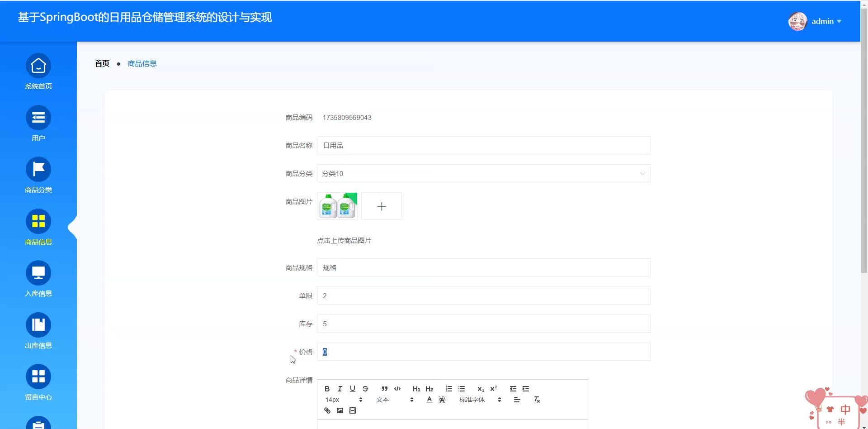The image size is (868, 429).
Task: Create an ordered numbered list
Action: 448,389
